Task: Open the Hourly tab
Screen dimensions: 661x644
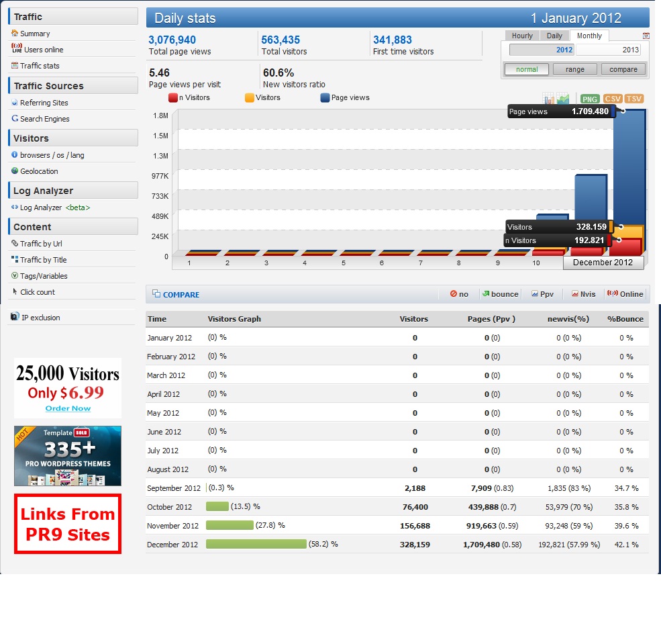Action: (522, 36)
